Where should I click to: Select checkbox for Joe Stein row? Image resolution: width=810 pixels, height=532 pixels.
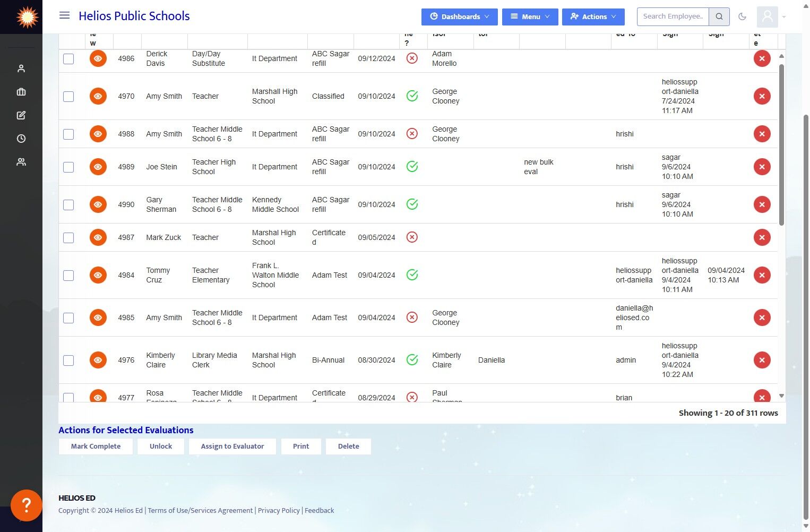68,167
